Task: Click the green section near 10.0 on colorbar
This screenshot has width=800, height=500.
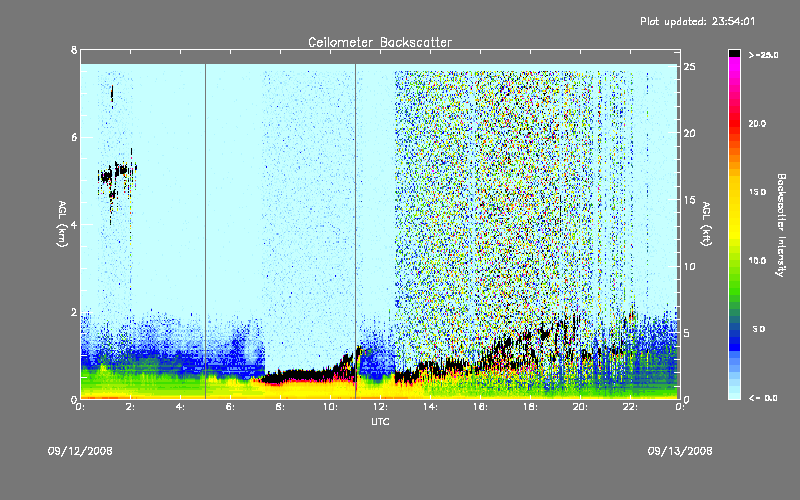Action: [734, 262]
